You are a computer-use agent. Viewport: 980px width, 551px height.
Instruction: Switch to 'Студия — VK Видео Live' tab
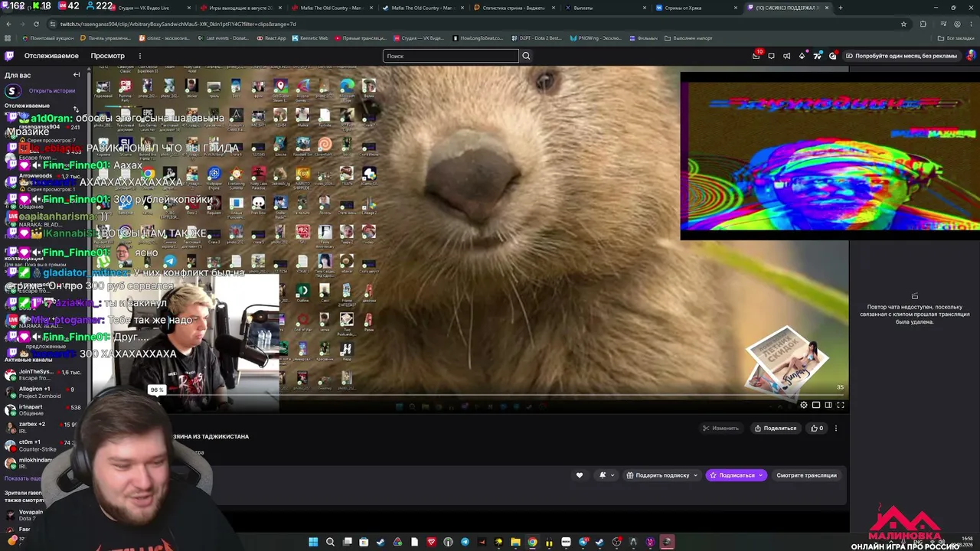click(148, 8)
